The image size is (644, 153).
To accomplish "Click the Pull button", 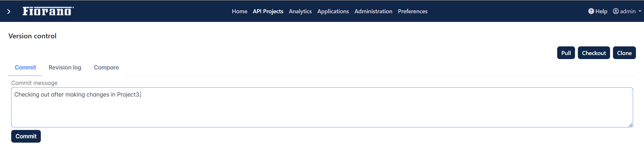I will [566, 53].
